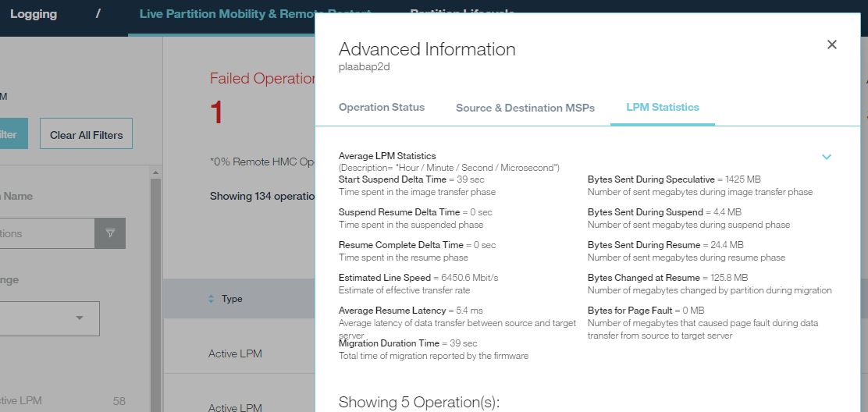Select the first Active LPM table row
This screenshot has height=412, width=868.
tap(235, 353)
